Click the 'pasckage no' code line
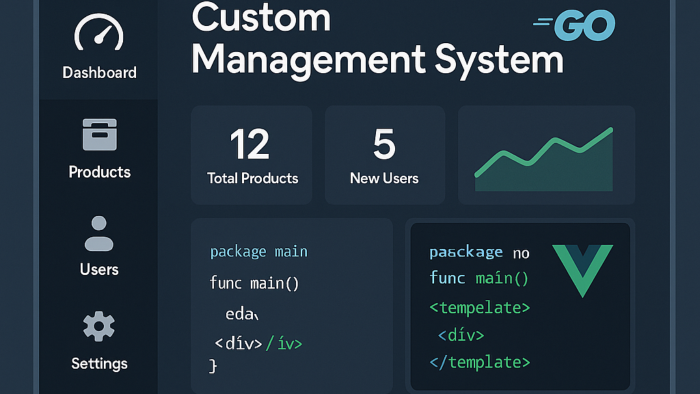 click(479, 253)
